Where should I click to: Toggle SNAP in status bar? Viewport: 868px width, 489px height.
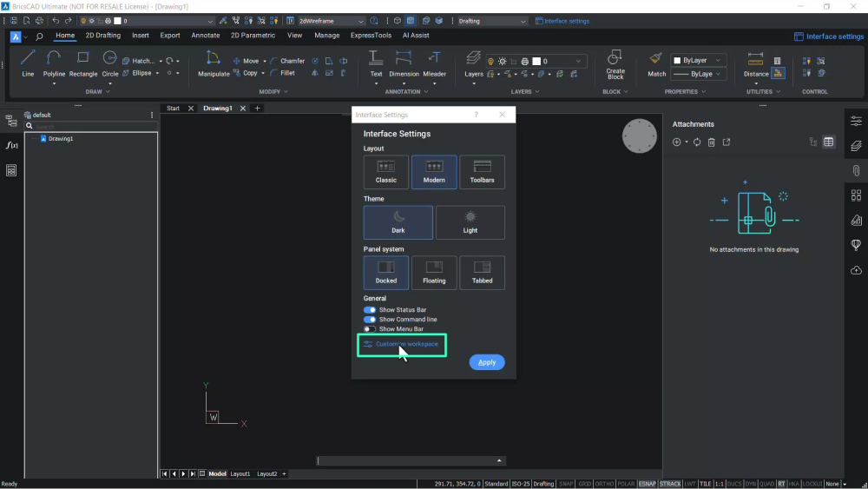click(x=566, y=484)
